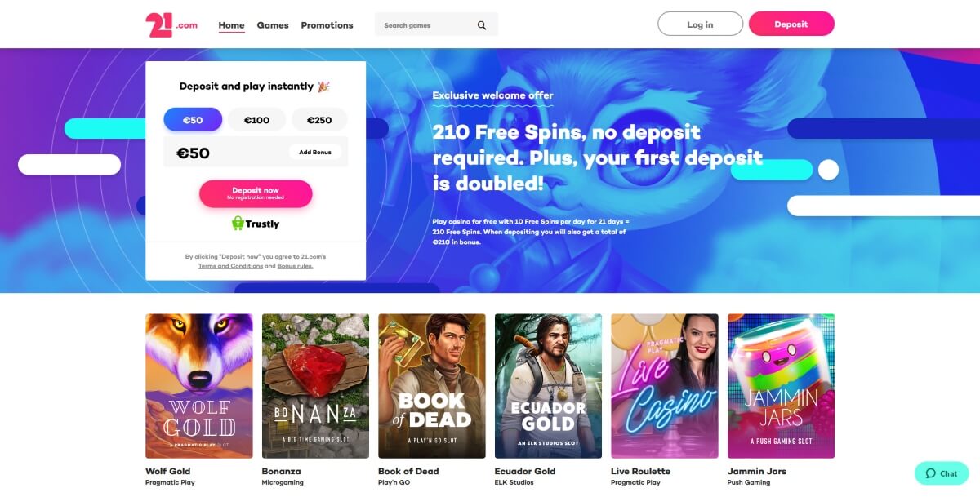Open the Bonus rules link
Screen dimensions: 980x497
tap(295, 266)
